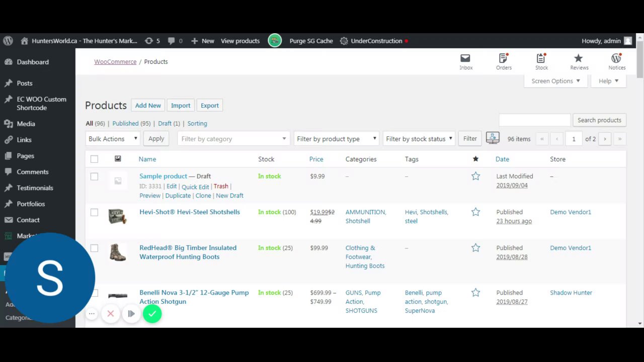Click the UnderConstruction gear icon
644x362 pixels.
pyautogui.click(x=344, y=41)
